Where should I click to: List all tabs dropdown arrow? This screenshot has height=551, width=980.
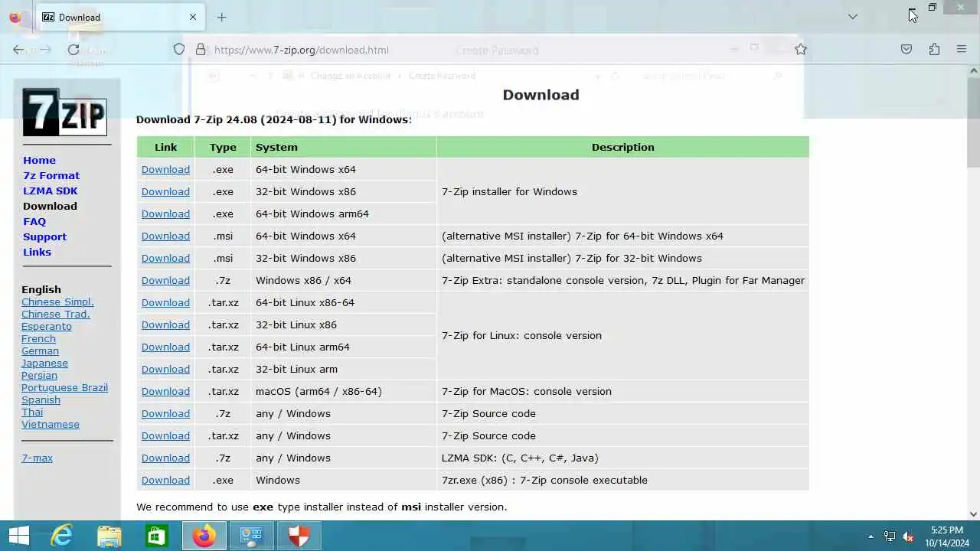tap(852, 17)
